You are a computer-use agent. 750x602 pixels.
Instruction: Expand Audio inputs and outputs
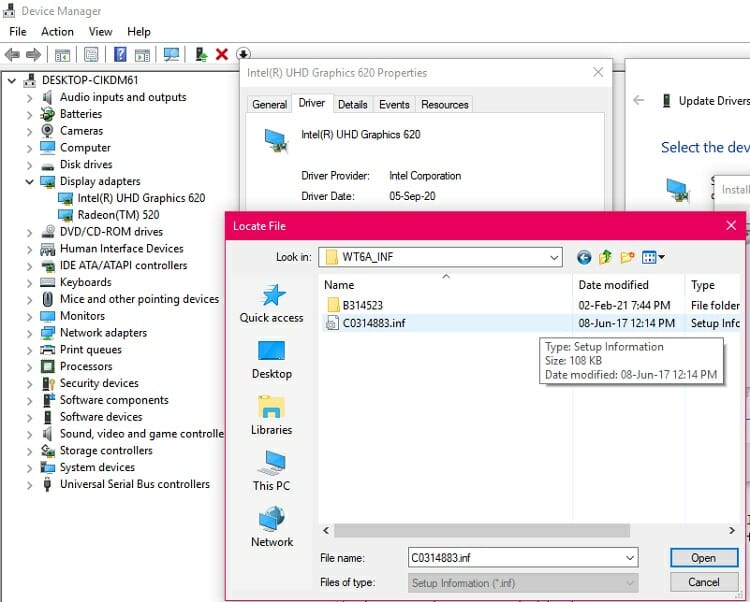pyautogui.click(x=30, y=98)
